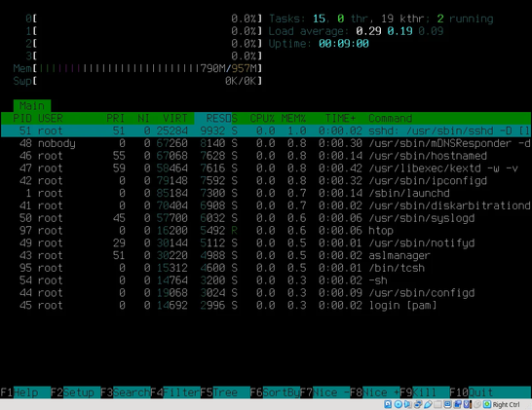Select the sshd process row PID 51
Screen dimensions: 532x410
coord(266,130)
